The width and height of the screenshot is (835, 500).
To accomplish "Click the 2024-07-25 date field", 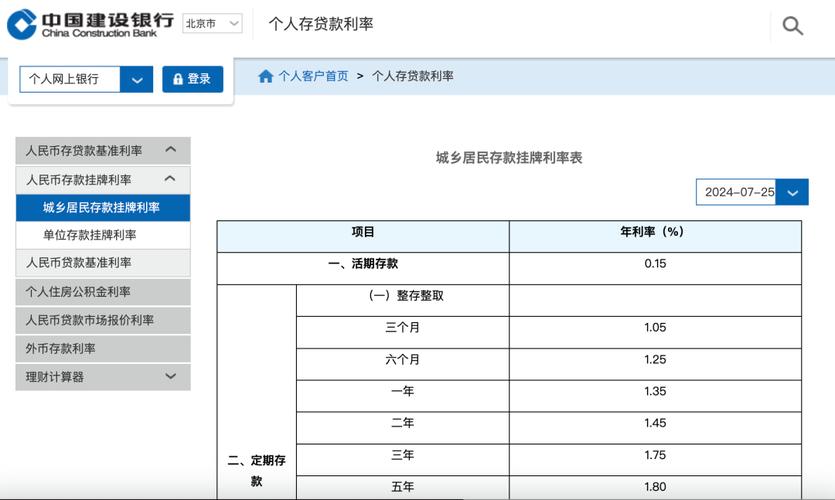I will (736, 192).
